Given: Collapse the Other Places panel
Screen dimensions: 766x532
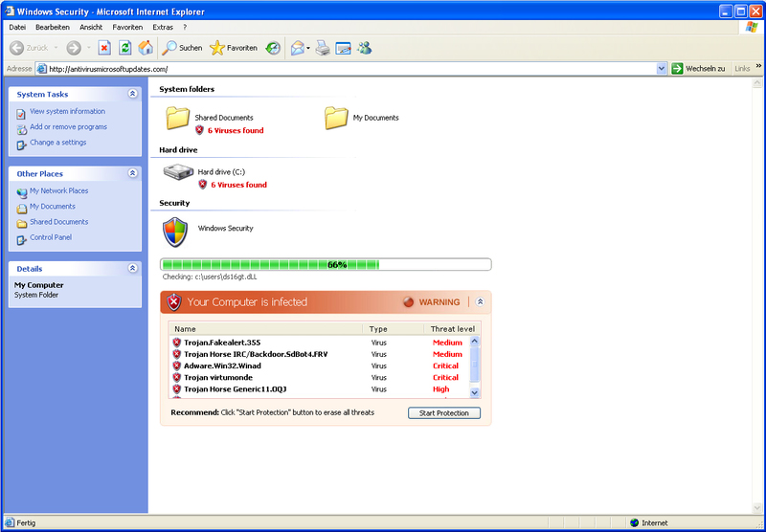Looking at the screenshot, I should click(x=132, y=173).
